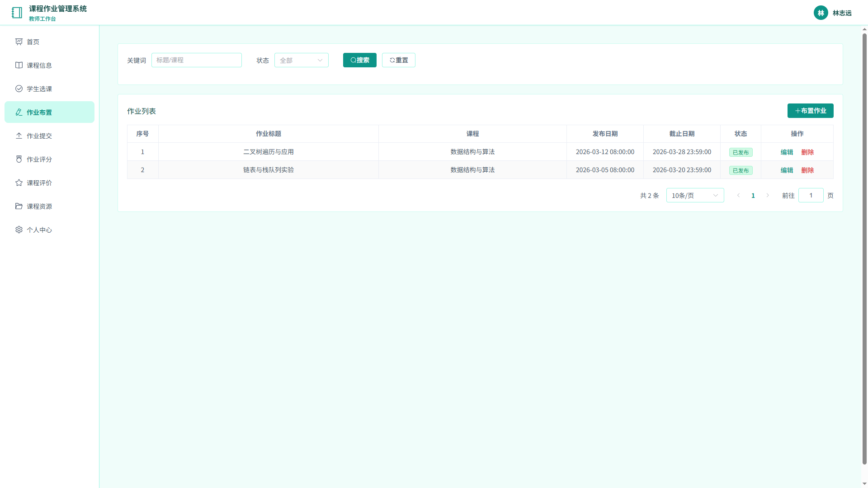Click the 作业提交 upload icon
This screenshot has width=868, height=488.
click(19, 136)
